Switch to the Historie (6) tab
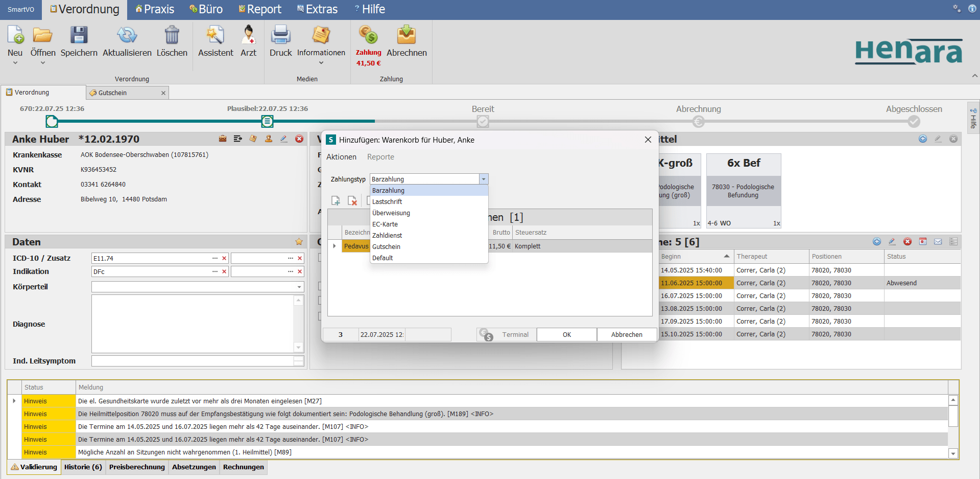The height and width of the screenshot is (479, 980). coord(82,467)
